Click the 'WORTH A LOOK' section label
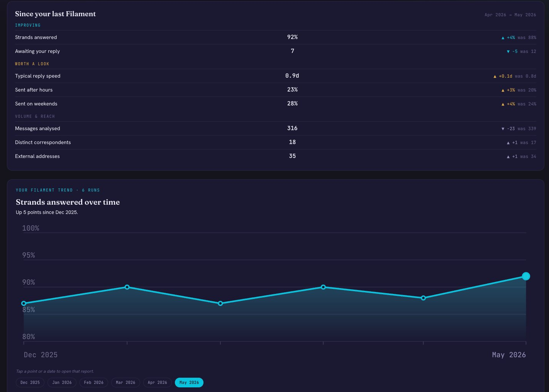This screenshot has width=549, height=392. (32, 64)
